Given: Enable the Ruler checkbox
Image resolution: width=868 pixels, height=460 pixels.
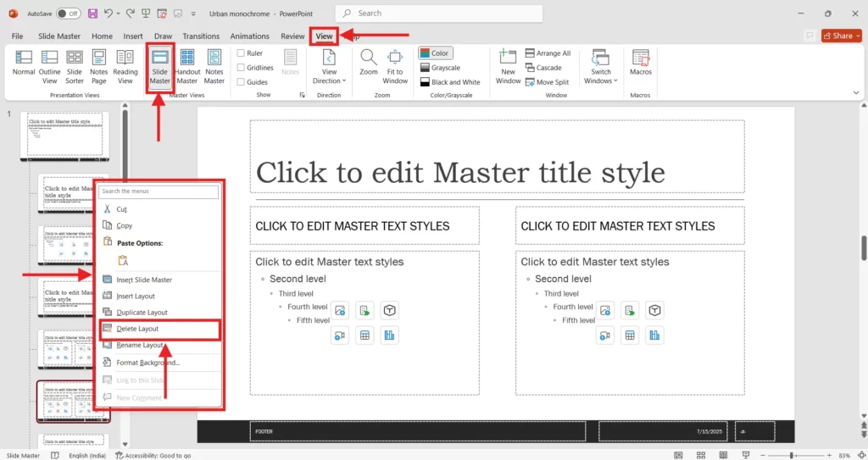Looking at the screenshot, I should [x=242, y=53].
